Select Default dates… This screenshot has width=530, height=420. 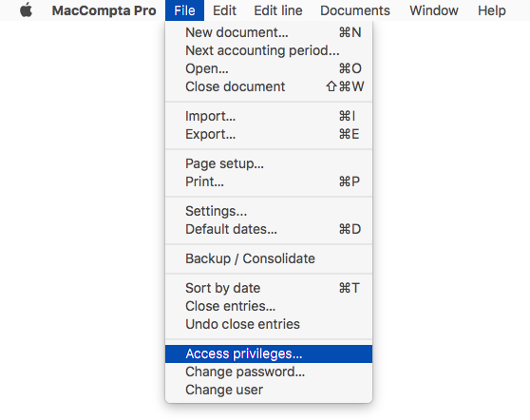pyautogui.click(x=269, y=229)
